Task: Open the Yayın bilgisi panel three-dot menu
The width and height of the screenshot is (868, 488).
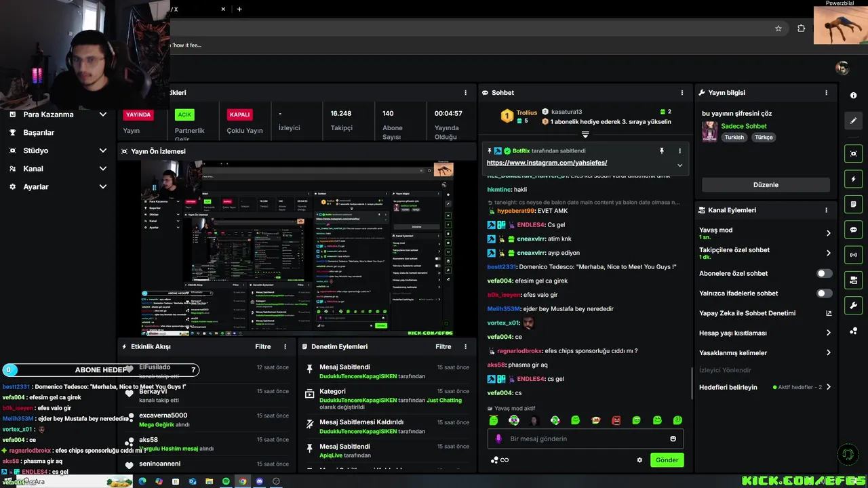Action: click(x=826, y=93)
